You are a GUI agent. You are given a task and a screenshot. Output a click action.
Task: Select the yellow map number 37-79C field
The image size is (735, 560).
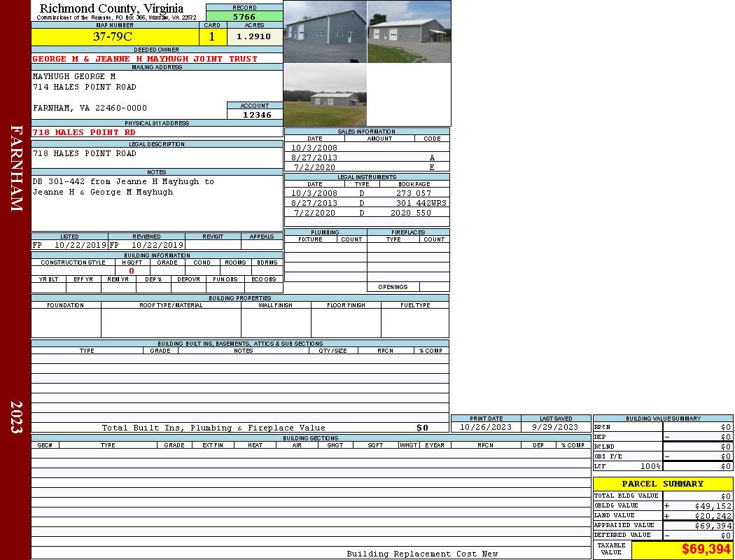pyautogui.click(x=114, y=37)
